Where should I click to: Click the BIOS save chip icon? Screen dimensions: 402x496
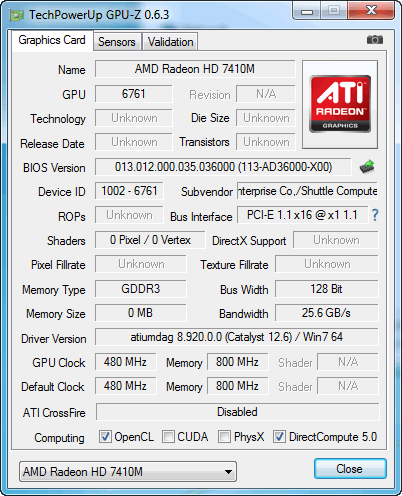(x=367, y=167)
